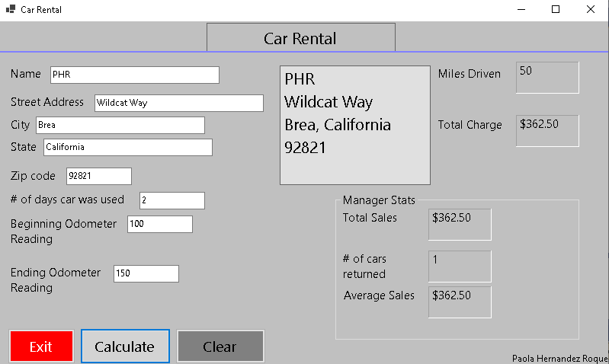Click the State input field
The image size is (609, 364).
pyautogui.click(x=128, y=147)
